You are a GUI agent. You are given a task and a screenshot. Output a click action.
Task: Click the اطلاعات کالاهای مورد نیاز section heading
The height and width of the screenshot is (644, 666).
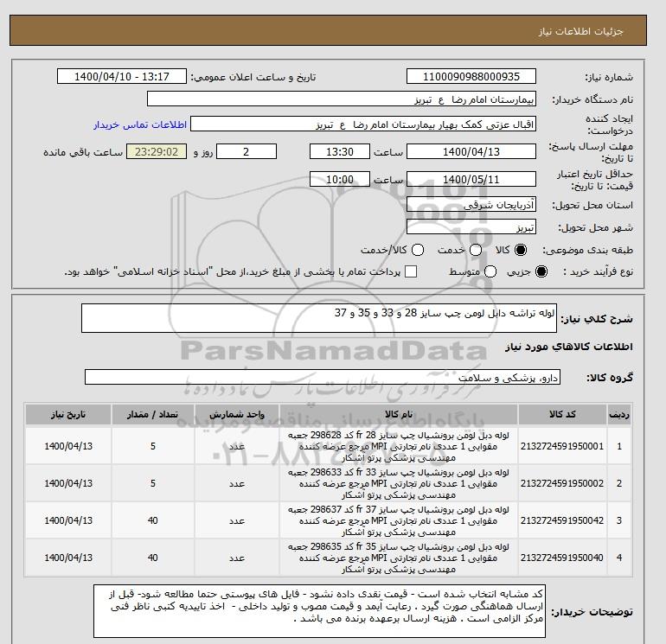click(569, 347)
